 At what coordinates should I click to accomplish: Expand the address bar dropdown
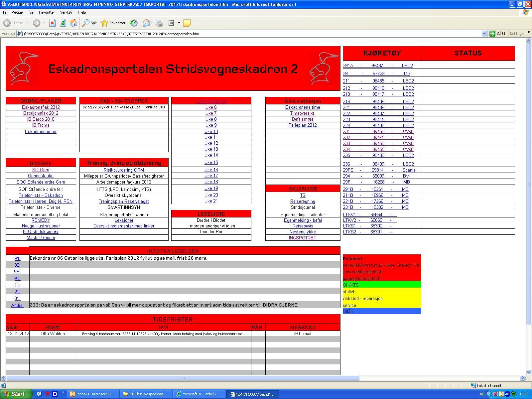[484, 34]
